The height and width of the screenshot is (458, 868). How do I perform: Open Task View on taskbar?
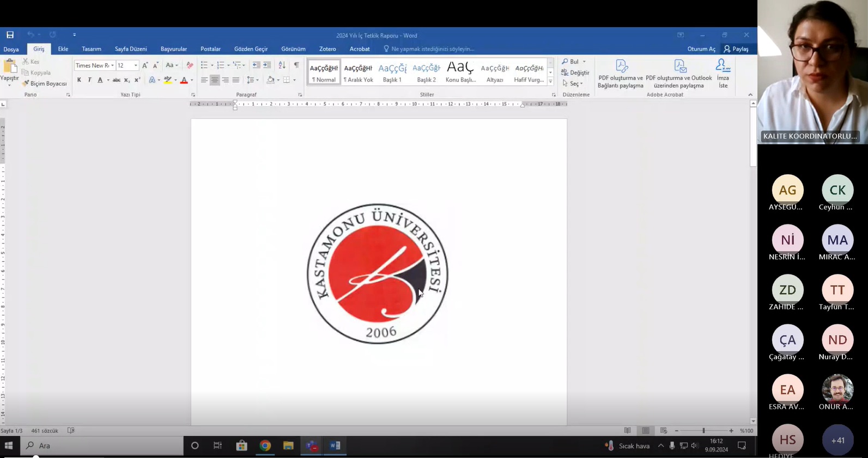coord(217,445)
